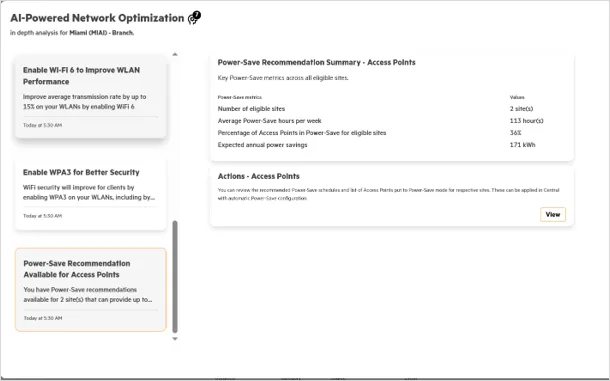Image resolution: width=610 pixels, height=381 pixels.
Task: Click the 'Values' column header
Action: (517, 97)
